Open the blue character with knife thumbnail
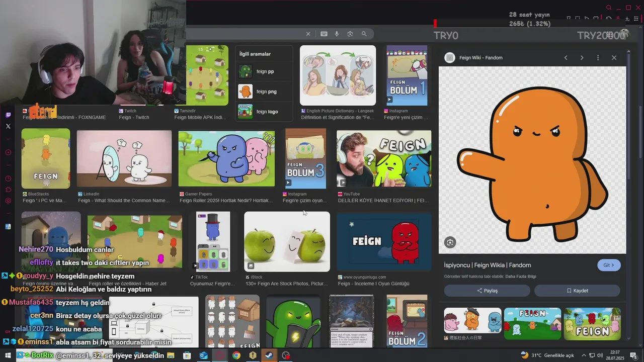Screen dimensions: 644x362 (226, 159)
